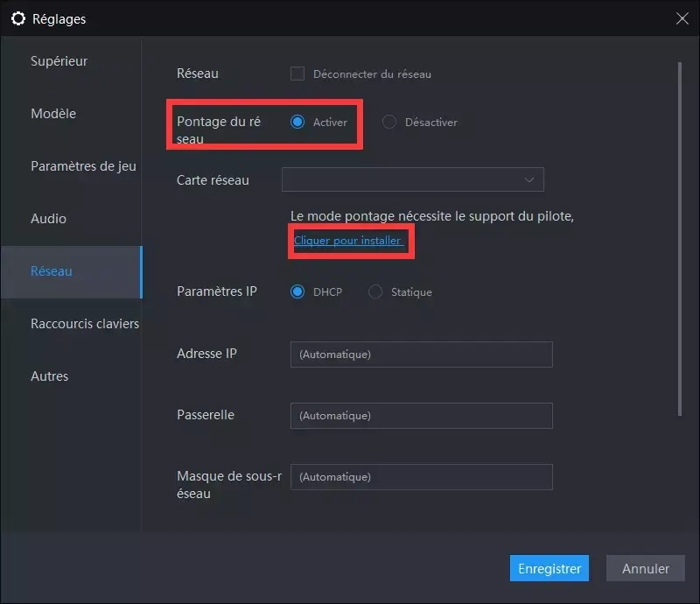Open the Carte réseau dropdown
Image resolution: width=700 pixels, height=604 pixels.
pyautogui.click(x=412, y=179)
